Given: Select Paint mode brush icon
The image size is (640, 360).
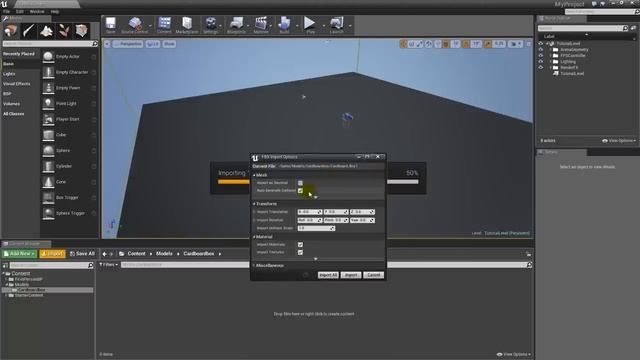Looking at the screenshot, I should point(29,31).
